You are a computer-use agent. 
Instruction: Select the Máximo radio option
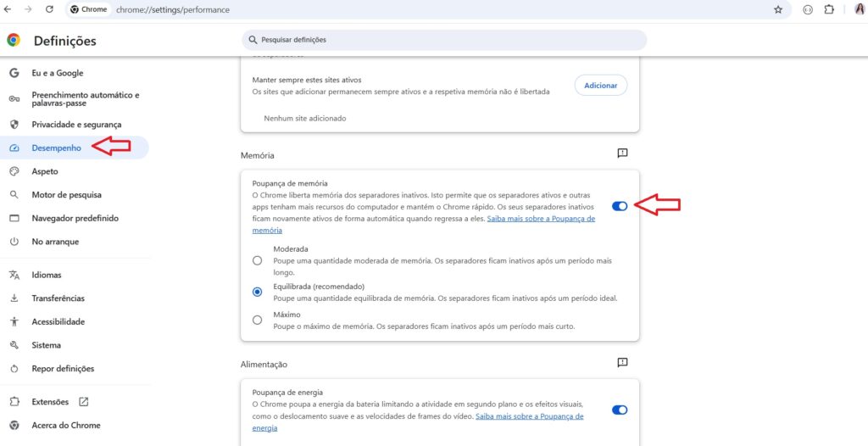click(257, 321)
